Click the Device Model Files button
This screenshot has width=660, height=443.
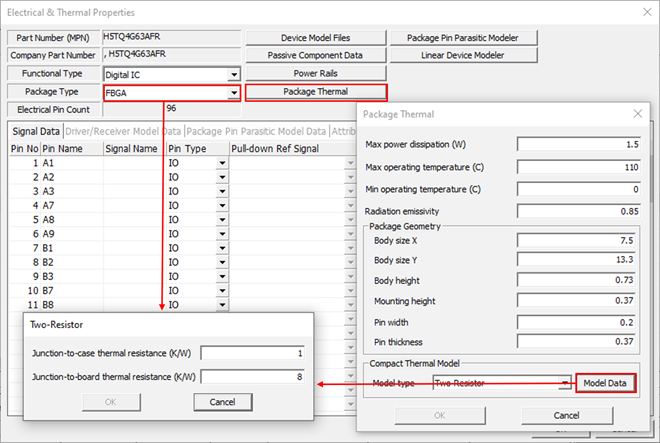coord(315,38)
